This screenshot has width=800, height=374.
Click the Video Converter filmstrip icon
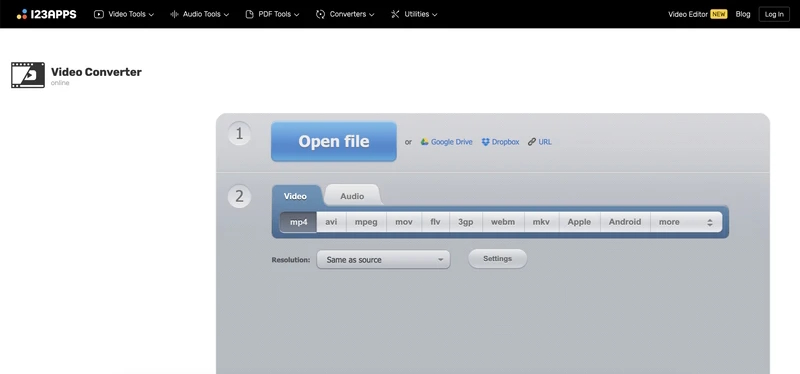(28, 75)
